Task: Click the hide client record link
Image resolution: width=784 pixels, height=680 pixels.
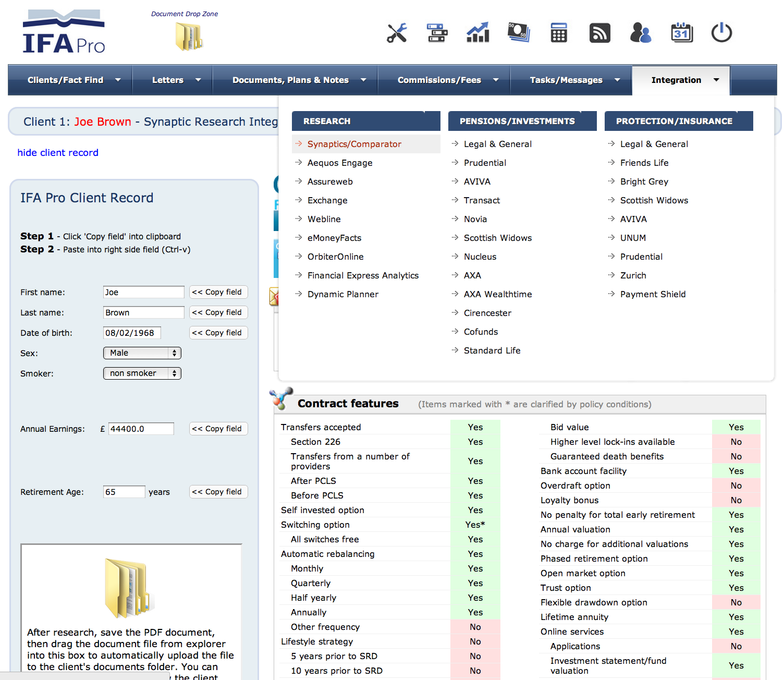Action: pos(58,152)
